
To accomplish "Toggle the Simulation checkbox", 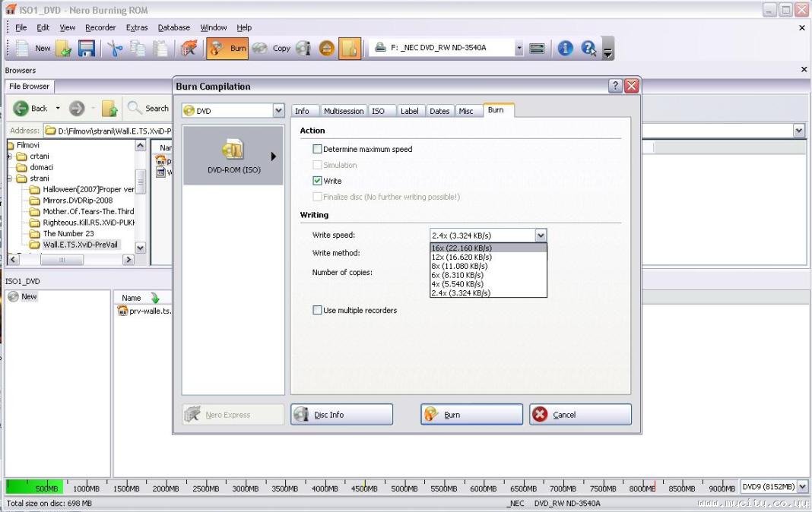I will (x=317, y=165).
